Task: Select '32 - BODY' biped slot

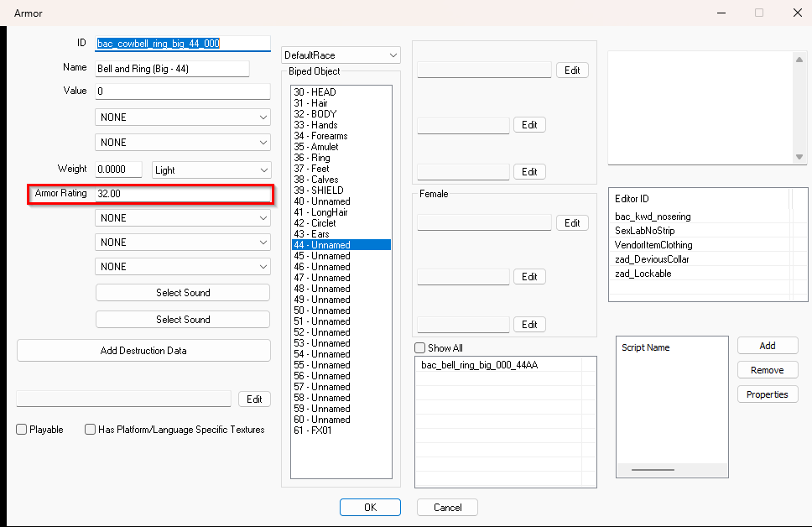Action: pos(341,114)
